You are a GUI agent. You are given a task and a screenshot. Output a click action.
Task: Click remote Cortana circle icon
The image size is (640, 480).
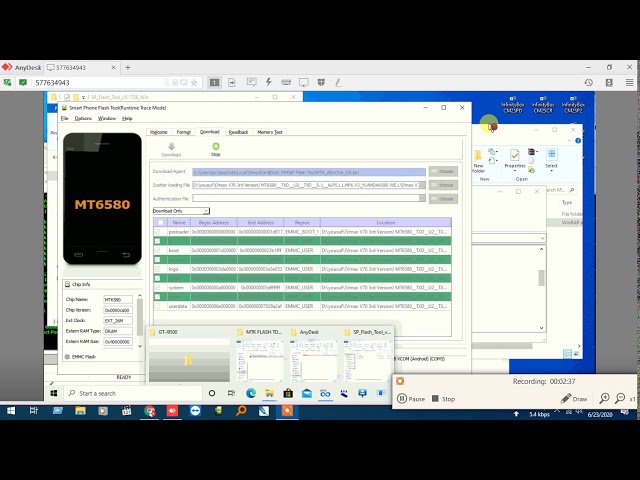tap(212, 393)
